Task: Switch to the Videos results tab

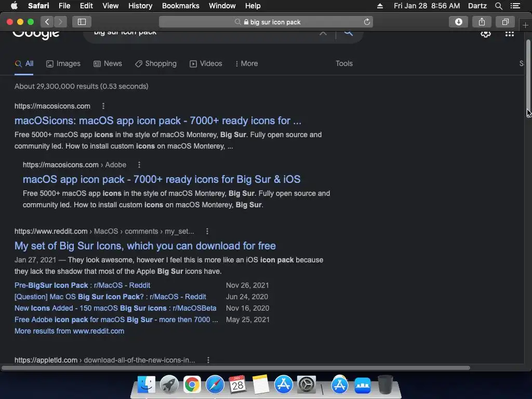Action: [206, 63]
